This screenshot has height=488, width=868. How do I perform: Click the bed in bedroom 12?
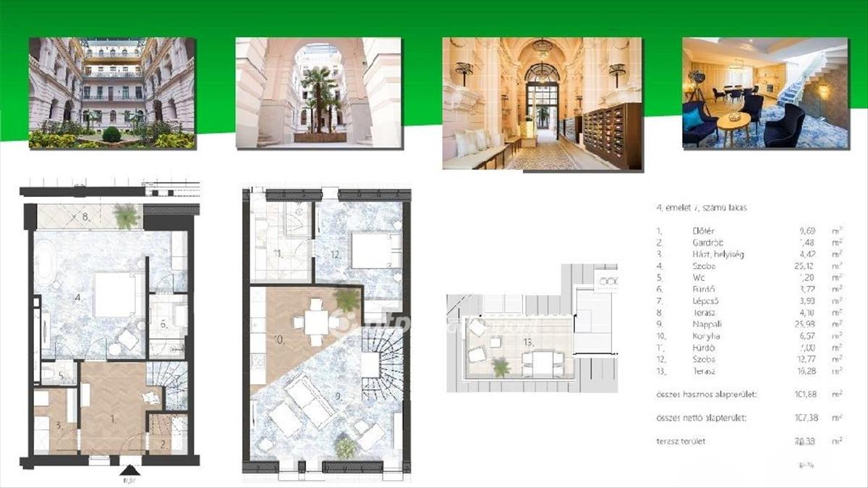tap(377, 251)
